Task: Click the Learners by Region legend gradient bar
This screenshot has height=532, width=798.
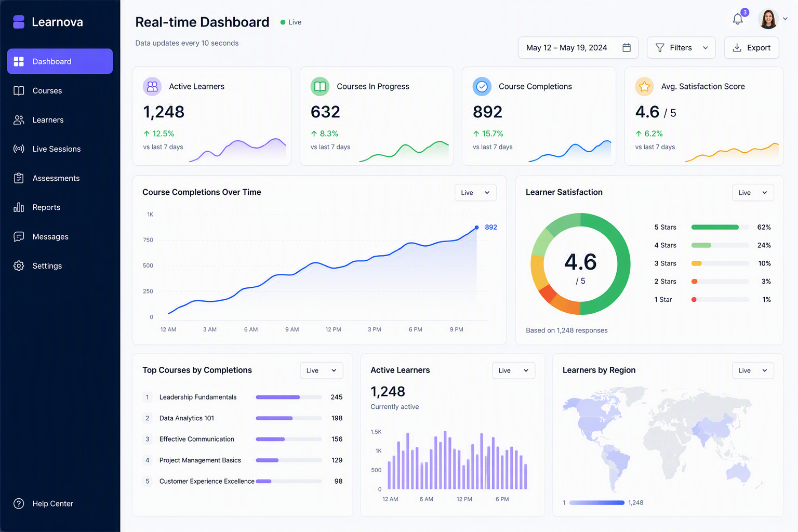Action: [x=597, y=502]
